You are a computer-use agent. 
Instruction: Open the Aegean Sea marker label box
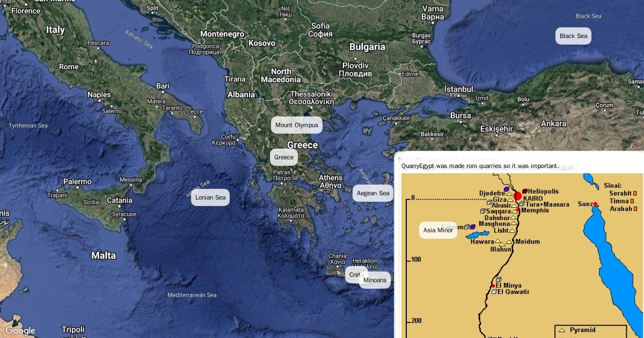point(373,193)
